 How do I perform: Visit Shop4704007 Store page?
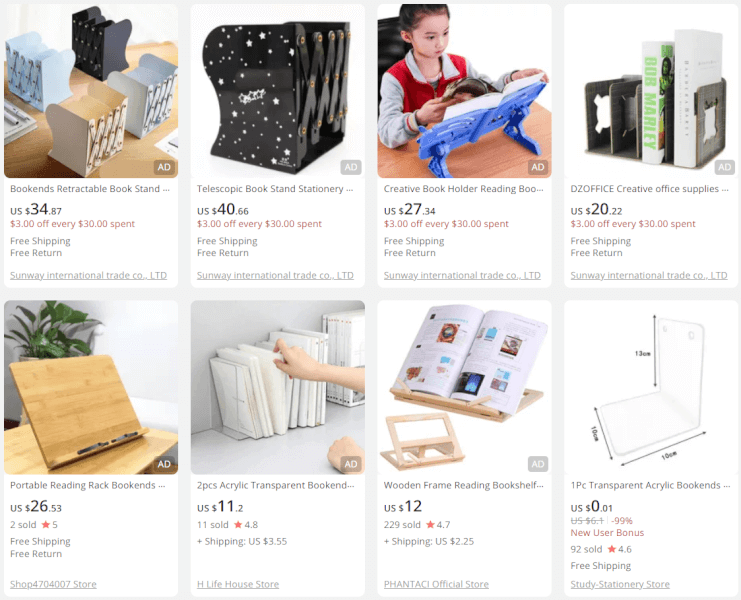(53, 584)
